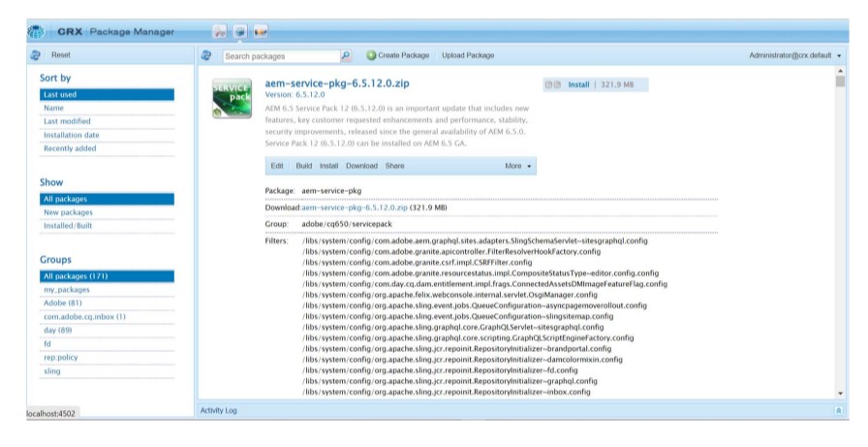This screenshot has width=868, height=447.
Task: Select sling group
Action: click(x=107, y=371)
